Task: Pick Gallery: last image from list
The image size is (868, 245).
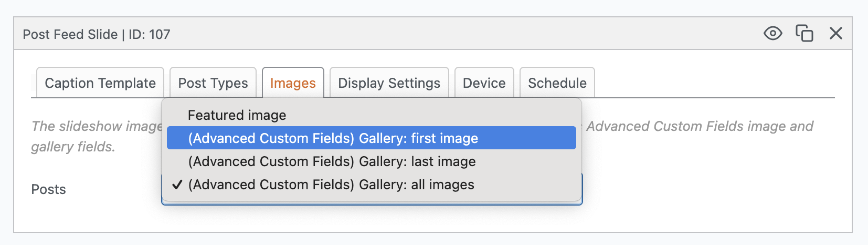Action: [x=332, y=161]
